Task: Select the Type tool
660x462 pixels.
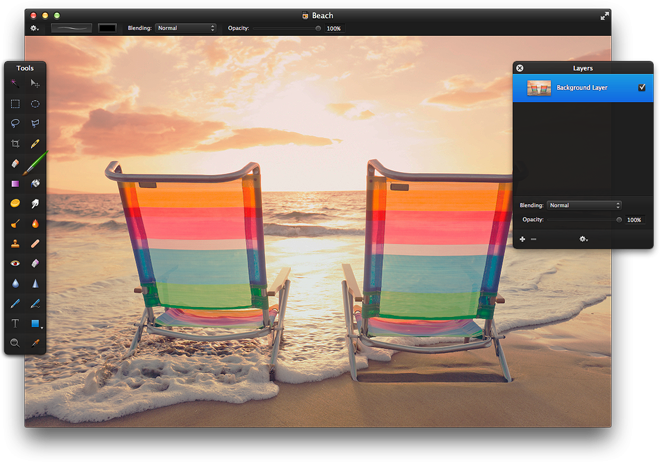Action: pyautogui.click(x=15, y=323)
